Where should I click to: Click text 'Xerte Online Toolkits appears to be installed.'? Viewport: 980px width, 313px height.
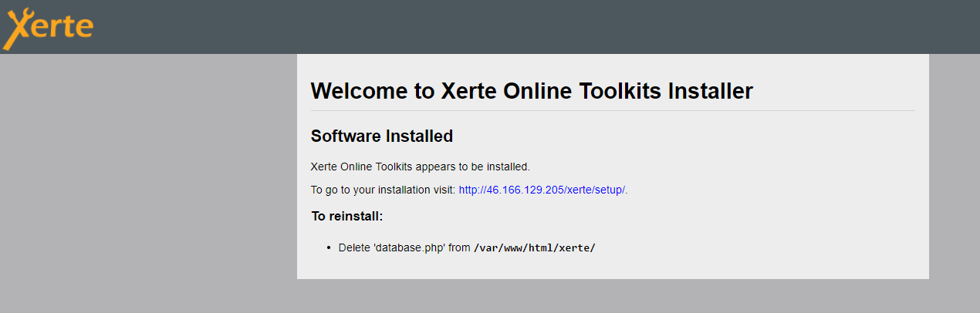click(x=421, y=167)
